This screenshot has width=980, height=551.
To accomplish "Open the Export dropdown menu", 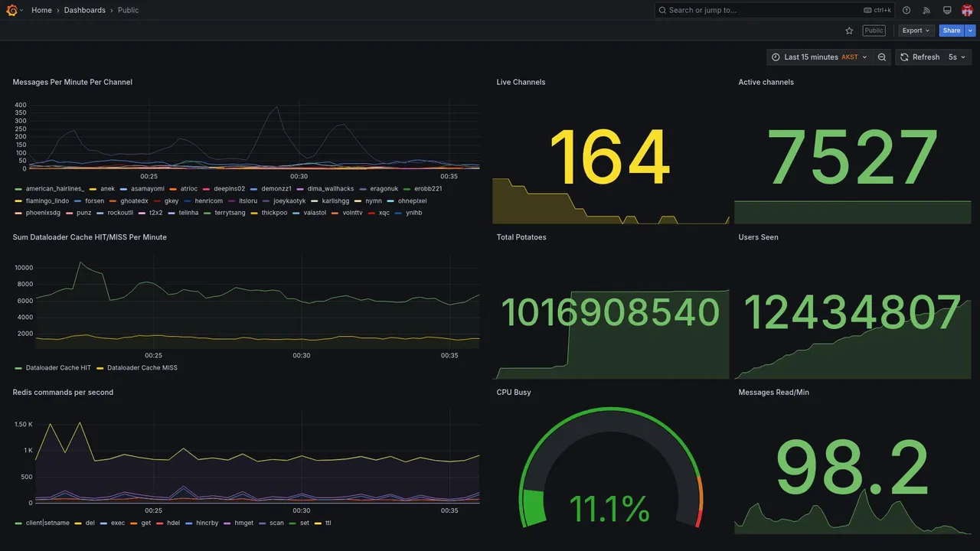I will point(916,31).
